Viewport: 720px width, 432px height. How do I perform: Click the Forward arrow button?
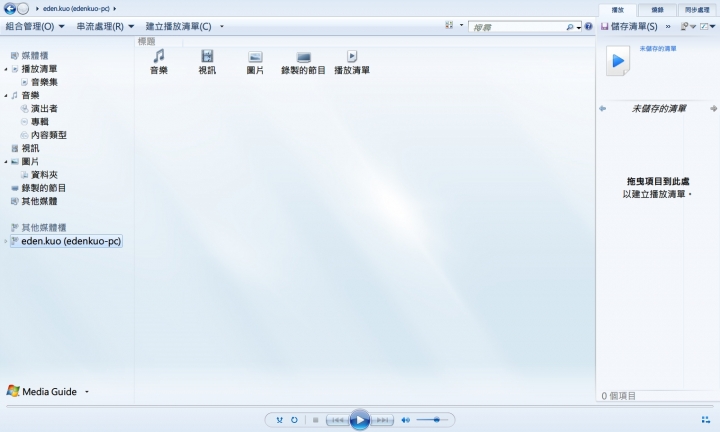tap(23, 8)
